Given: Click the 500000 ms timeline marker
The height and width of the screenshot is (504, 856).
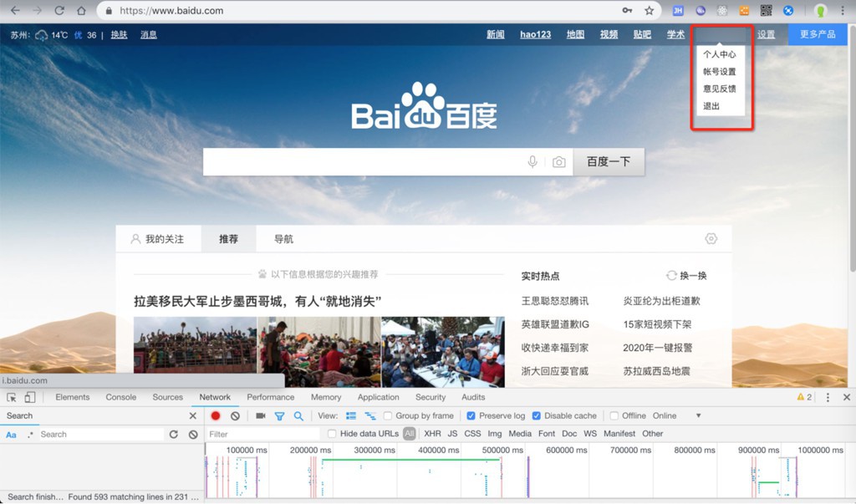Looking at the screenshot, I should pyautogui.click(x=502, y=450).
